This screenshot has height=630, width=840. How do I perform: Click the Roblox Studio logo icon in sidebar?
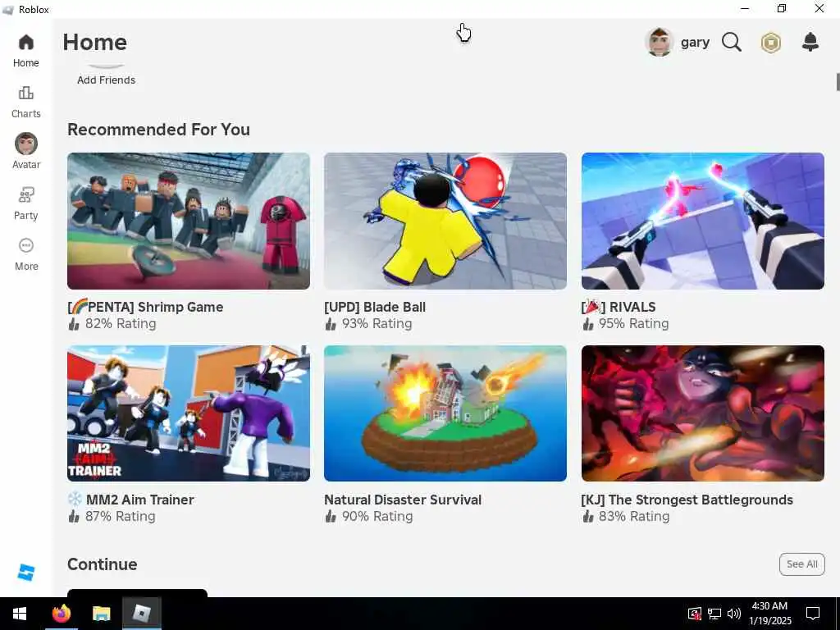25,572
